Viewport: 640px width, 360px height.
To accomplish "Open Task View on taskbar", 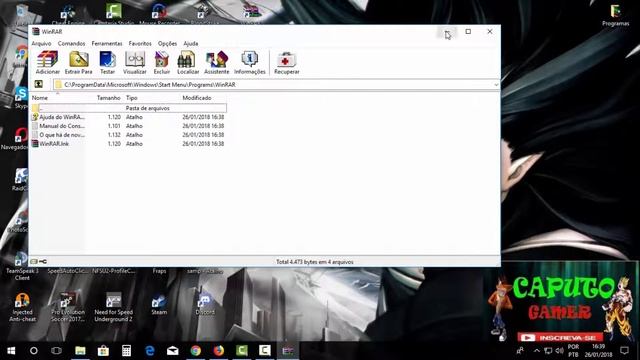I will 56,351.
